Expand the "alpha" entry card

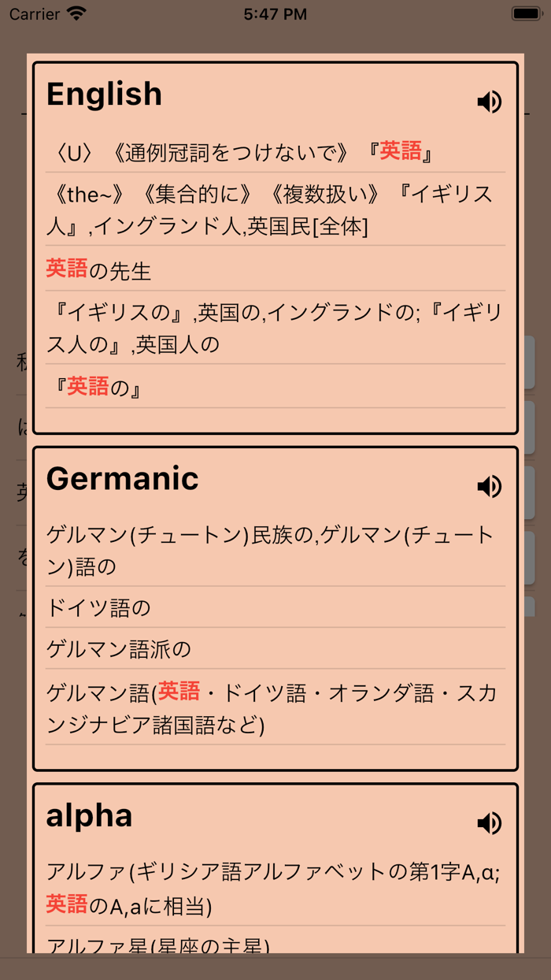[89, 815]
